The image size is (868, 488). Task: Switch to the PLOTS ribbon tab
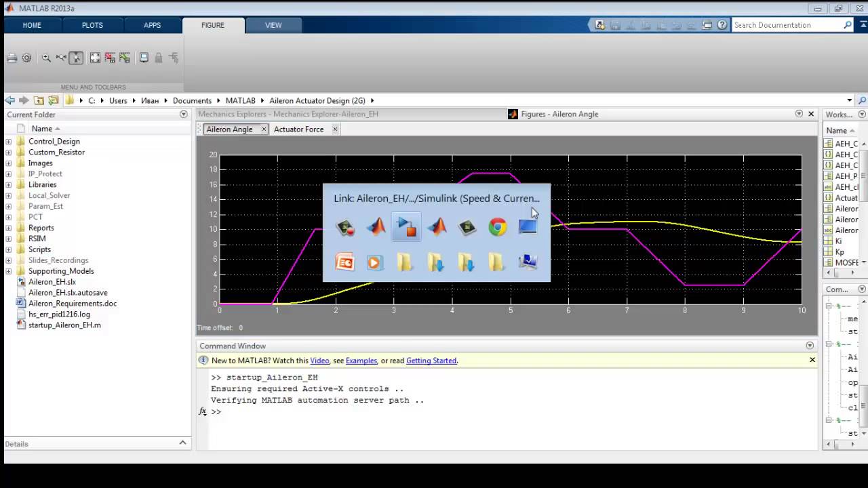tap(92, 25)
